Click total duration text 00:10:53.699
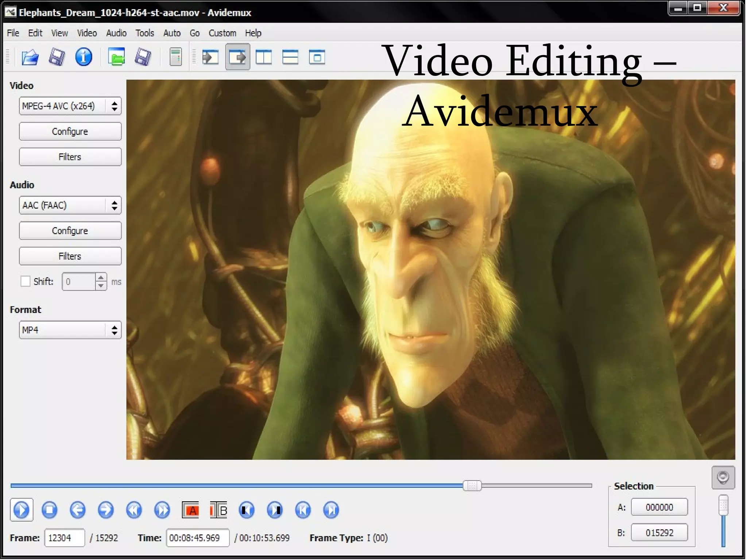 264,538
